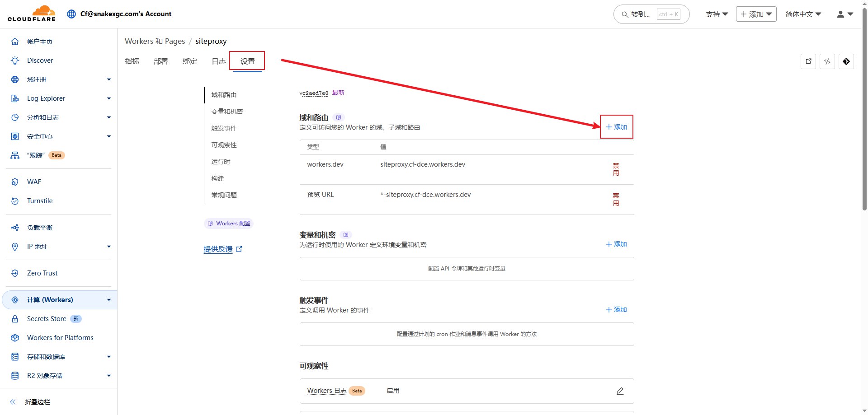868x415 pixels.
Task: Open the 简体中文 language dropdown
Action: pyautogui.click(x=803, y=14)
